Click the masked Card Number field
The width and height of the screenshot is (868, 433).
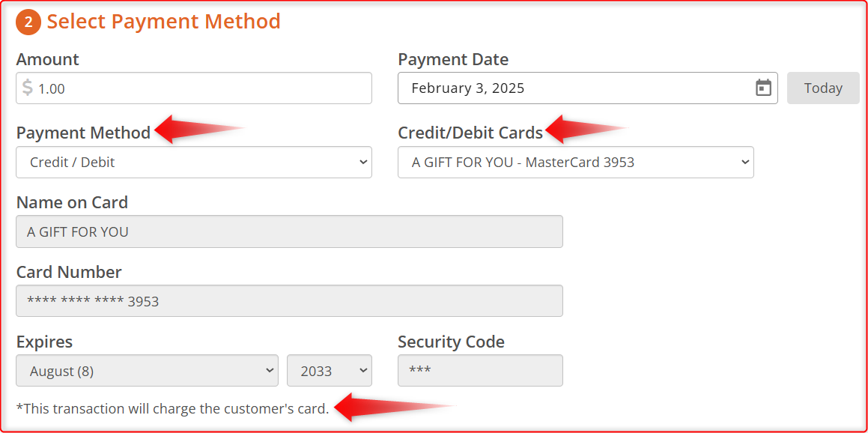(290, 301)
